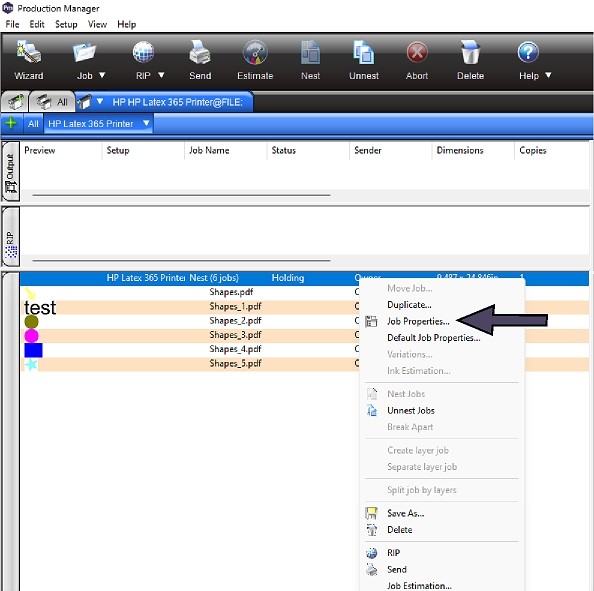The image size is (594, 591).
Task: Open the blue Help question icon
Action: point(528,52)
